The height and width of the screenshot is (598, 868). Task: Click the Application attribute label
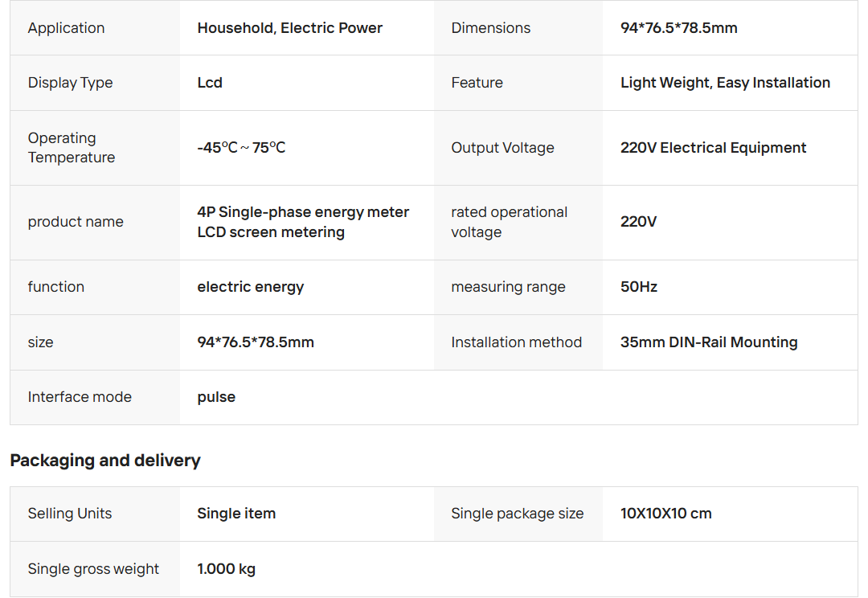coord(66,28)
